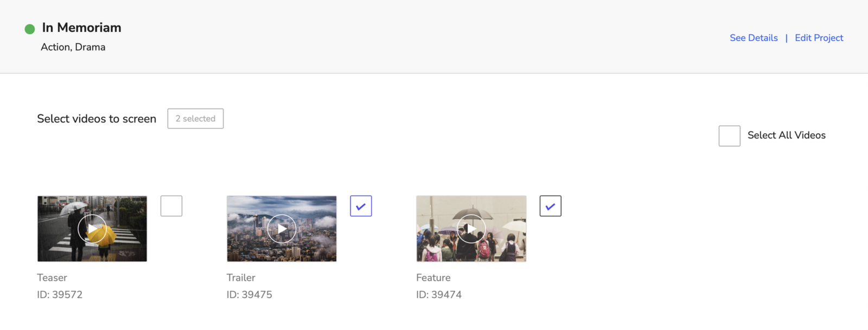The width and height of the screenshot is (868, 330).
Task: Play the Feature video
Action: click(x=471, y=229)
